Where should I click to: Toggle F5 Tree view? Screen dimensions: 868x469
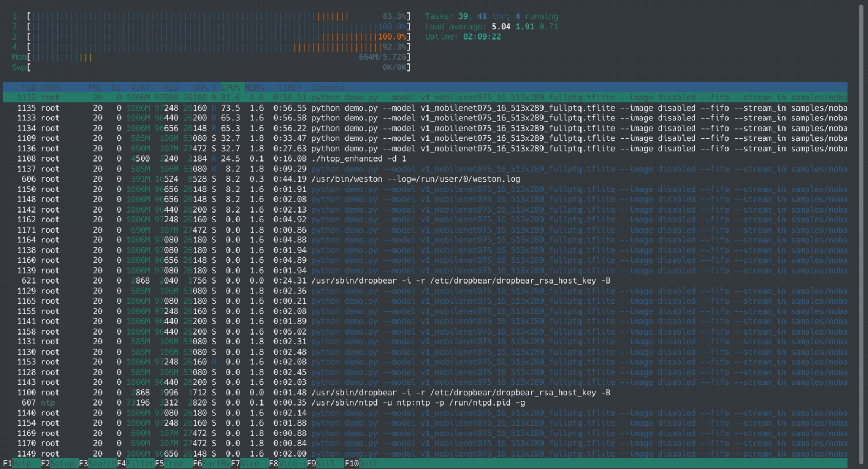[174, 464]
